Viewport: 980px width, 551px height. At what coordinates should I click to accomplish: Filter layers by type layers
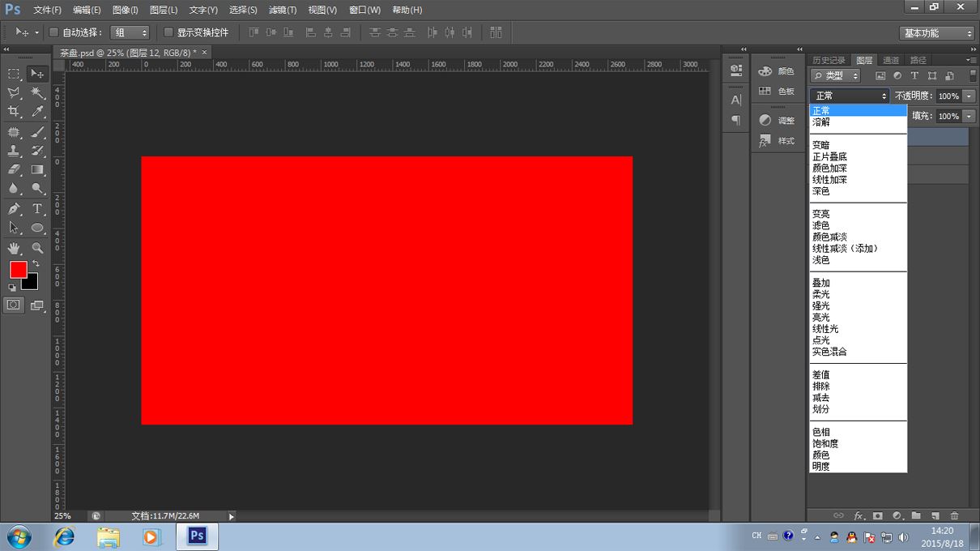point(914,75)
